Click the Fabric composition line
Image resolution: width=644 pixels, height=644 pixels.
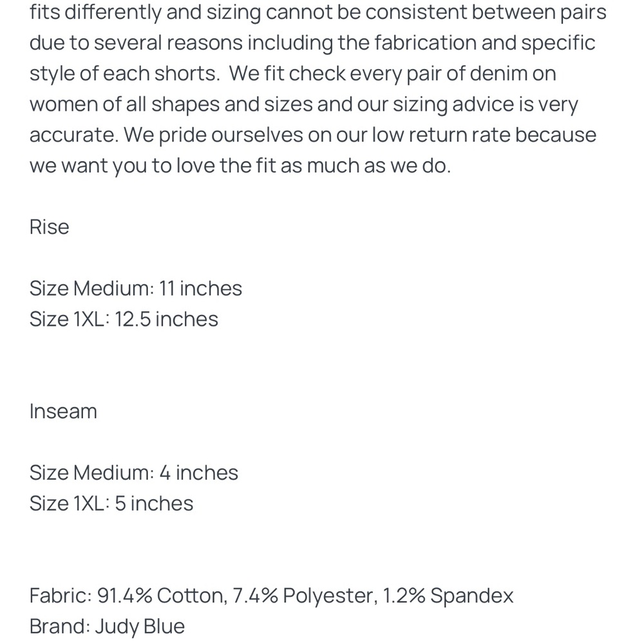[272, 596]
